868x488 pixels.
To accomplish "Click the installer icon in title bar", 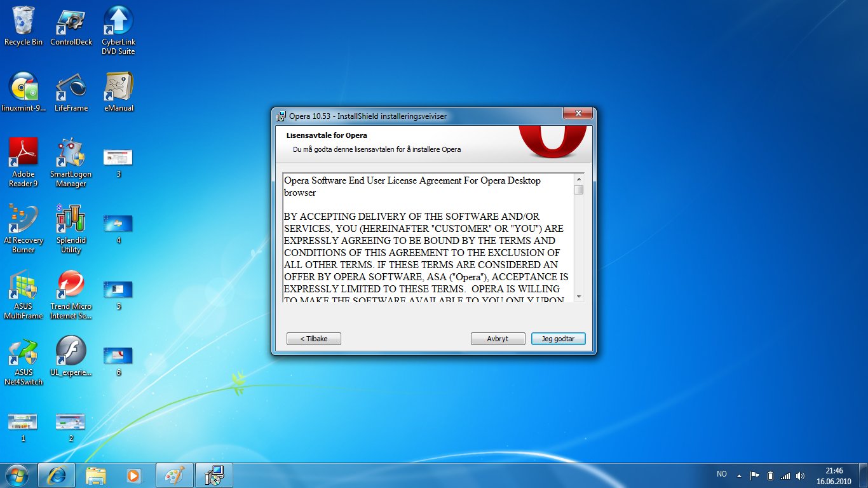I will (281, 116).
